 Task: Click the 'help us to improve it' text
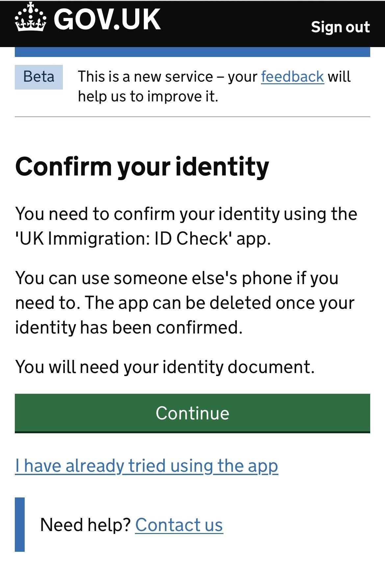(x=148, y=96)
